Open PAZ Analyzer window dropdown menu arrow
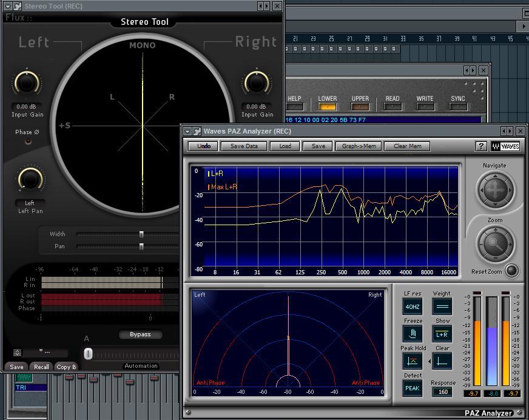 click(x=187, y=131)
